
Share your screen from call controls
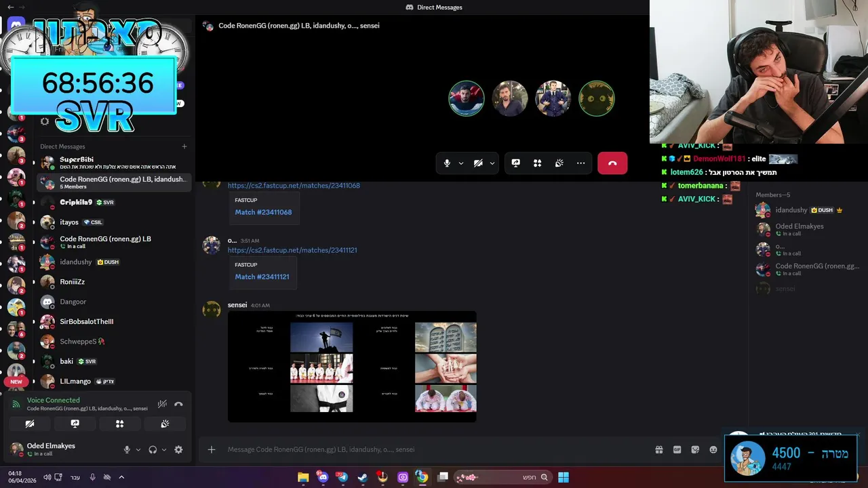click(516, 163)
